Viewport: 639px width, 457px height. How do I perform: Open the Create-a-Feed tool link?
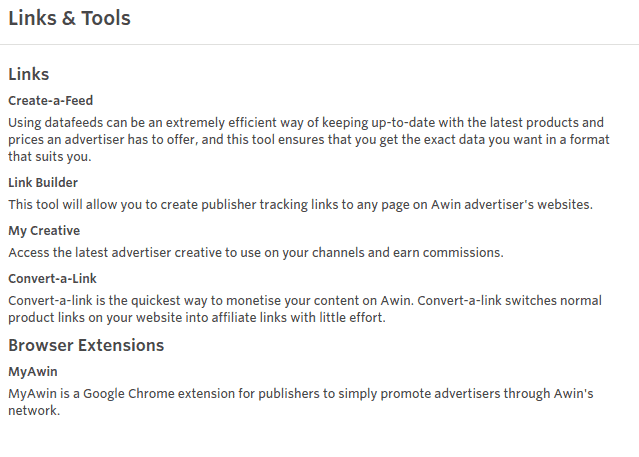51,101
